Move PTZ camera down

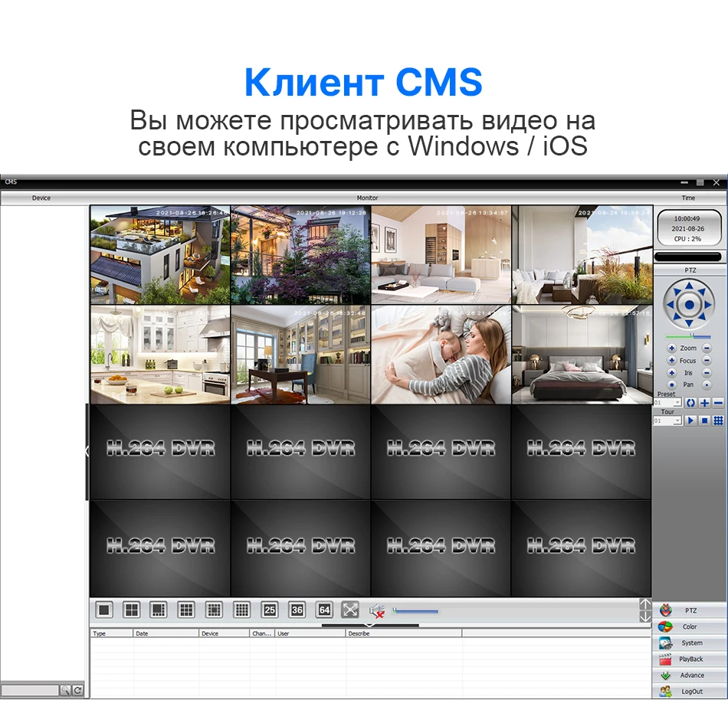pos(689,323)
